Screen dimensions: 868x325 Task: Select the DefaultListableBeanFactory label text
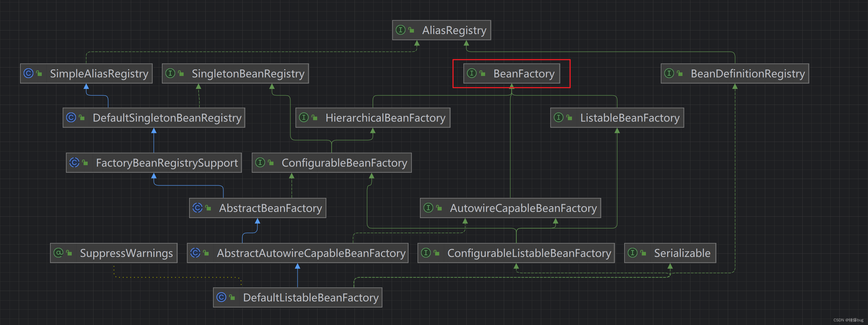pos(311,297)
